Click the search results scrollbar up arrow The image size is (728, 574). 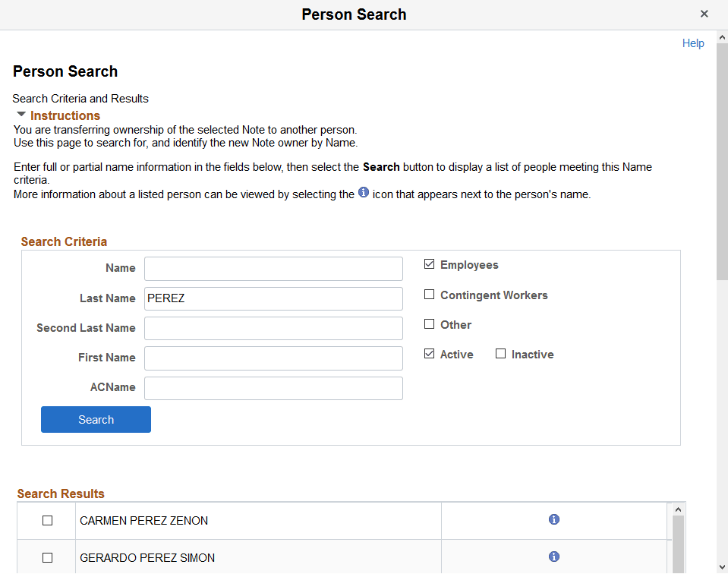click(679, 509)
